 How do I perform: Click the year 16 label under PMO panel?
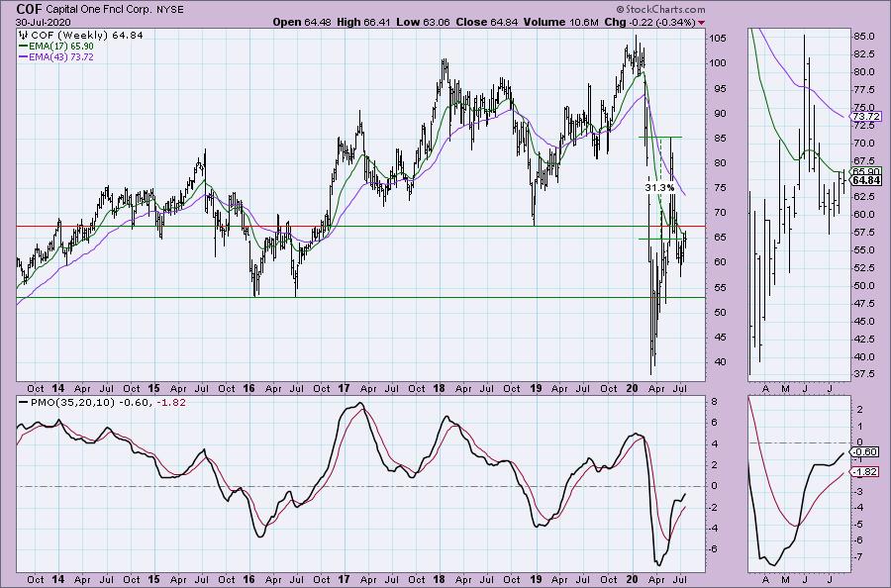pyautogui.click(x=248, y=580)
